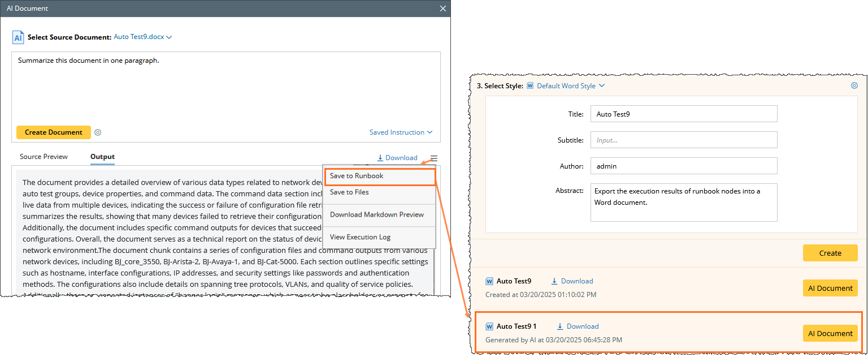Click into the Subtitle input field
This screenshot has height=357, width=868.
(683, 140)
